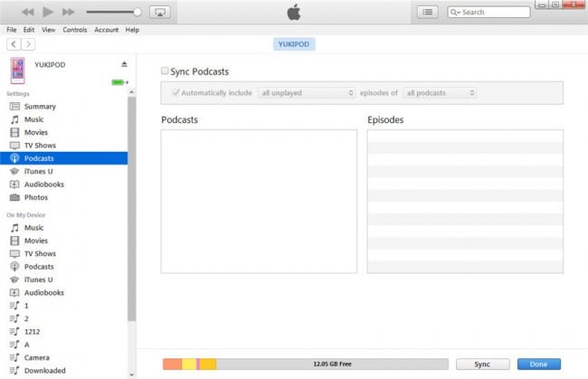Click the sidebar scroll up arrow
This screenshot has width=588, height=379.
(x=131, y=92)
